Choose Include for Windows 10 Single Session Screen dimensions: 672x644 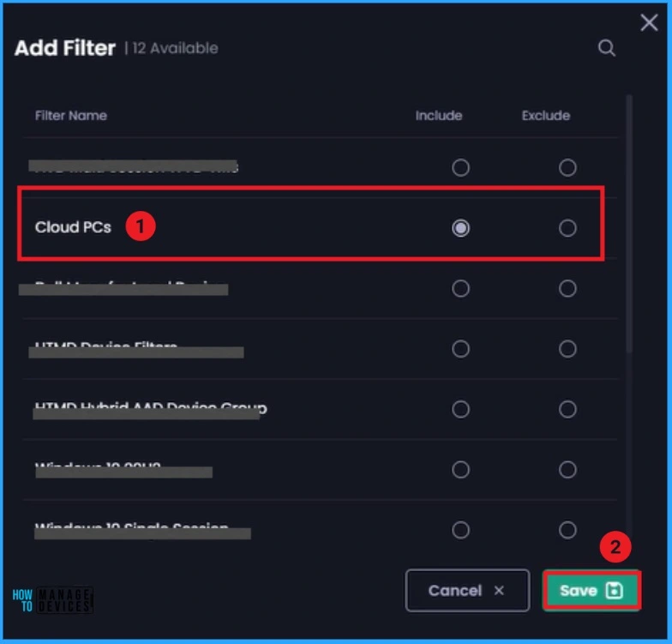tap(461, 530)
